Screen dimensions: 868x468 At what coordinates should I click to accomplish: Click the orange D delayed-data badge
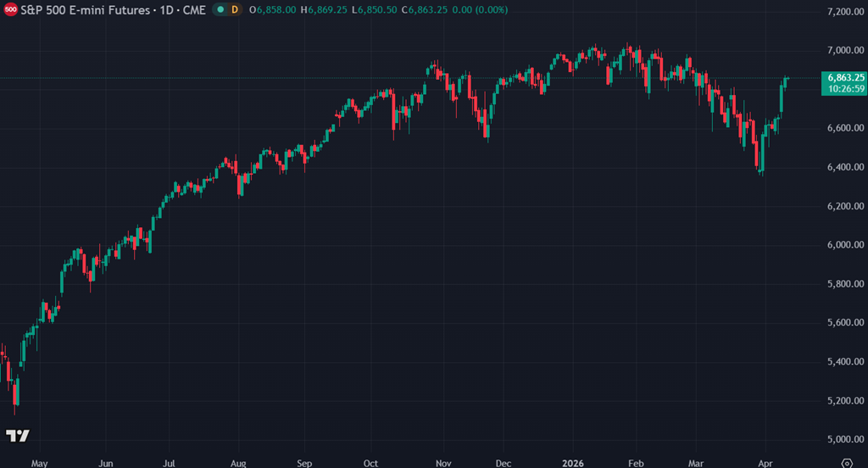click(234, 9)
